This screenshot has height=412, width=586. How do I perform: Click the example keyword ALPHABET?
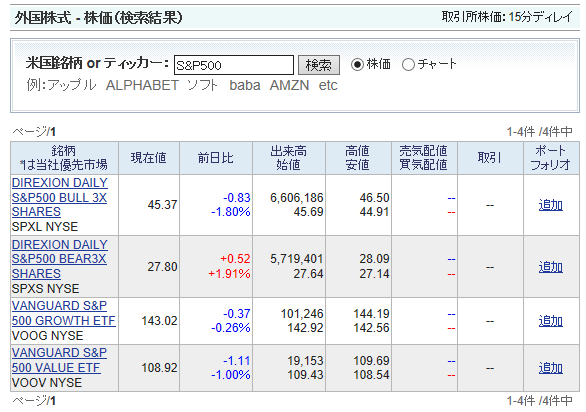coord(142,85)
